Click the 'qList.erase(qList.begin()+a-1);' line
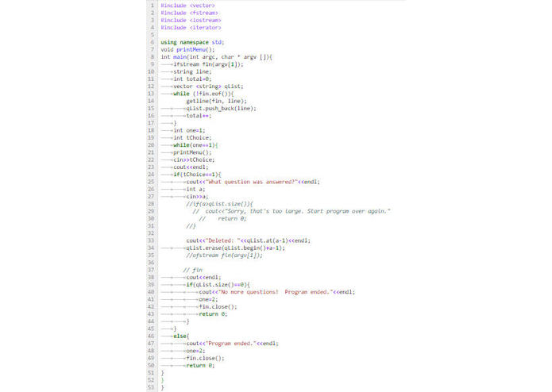 [x=236, y=248]
